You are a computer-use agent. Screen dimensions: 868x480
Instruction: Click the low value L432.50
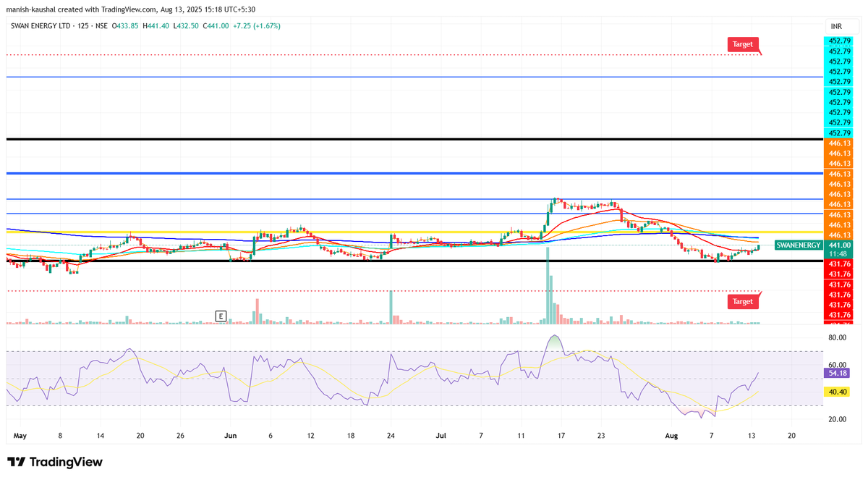186,26
